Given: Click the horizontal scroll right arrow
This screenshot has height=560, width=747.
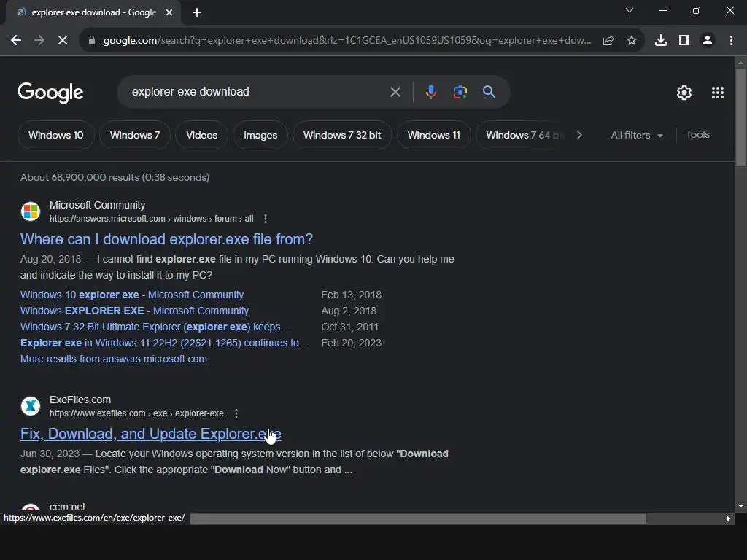Looking at the screenshot, I should pyautogui.click(x=729, y=518).
